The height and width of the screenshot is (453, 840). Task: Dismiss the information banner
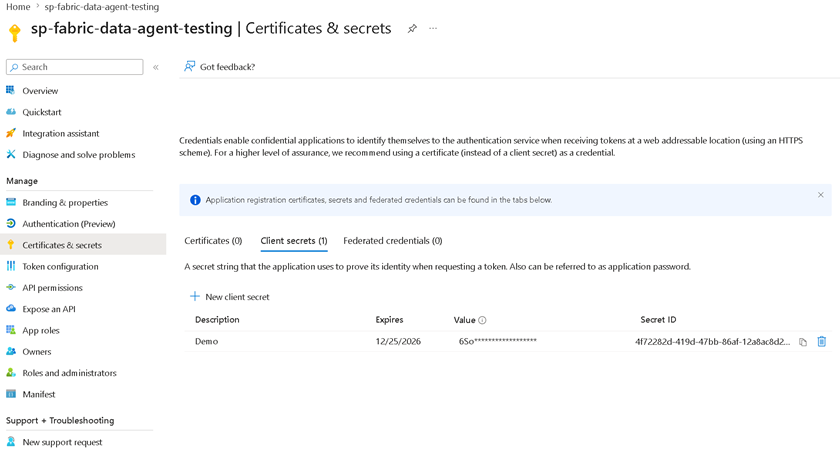pyautogui.click(x=821, y=195)
